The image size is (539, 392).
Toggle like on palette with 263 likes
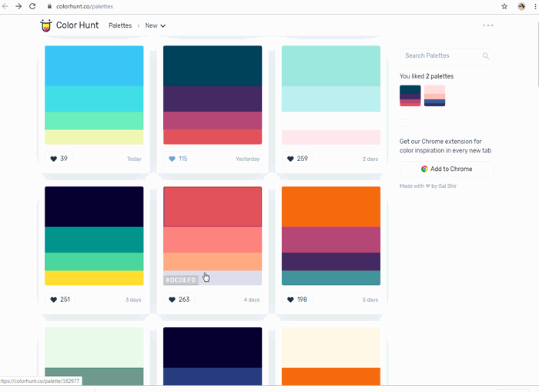(x=178, y=300)
